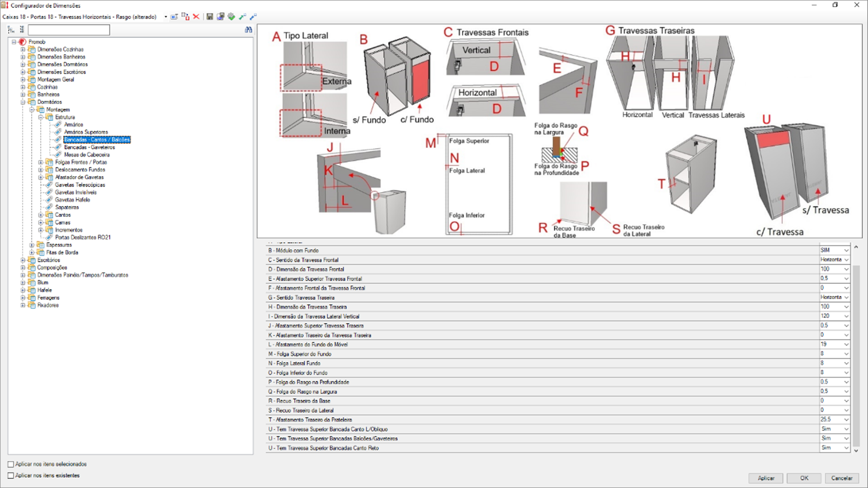Click the collapse-all tree icon

(22, 30)
